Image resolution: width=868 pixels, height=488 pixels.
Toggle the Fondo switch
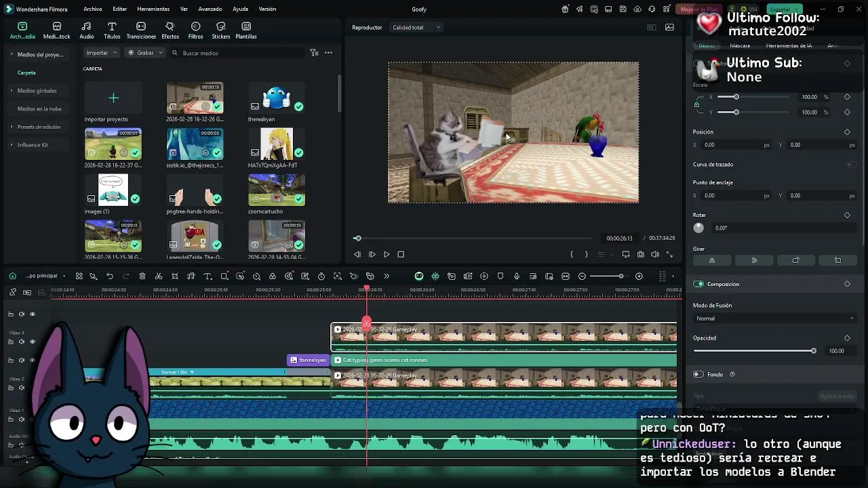point(698,374)
